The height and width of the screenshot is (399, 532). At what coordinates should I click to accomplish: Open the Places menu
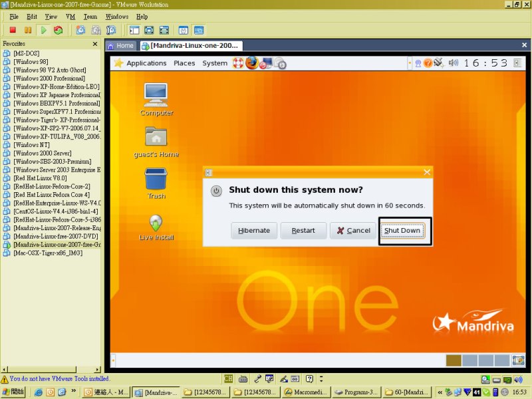click(x=184, y=63)
